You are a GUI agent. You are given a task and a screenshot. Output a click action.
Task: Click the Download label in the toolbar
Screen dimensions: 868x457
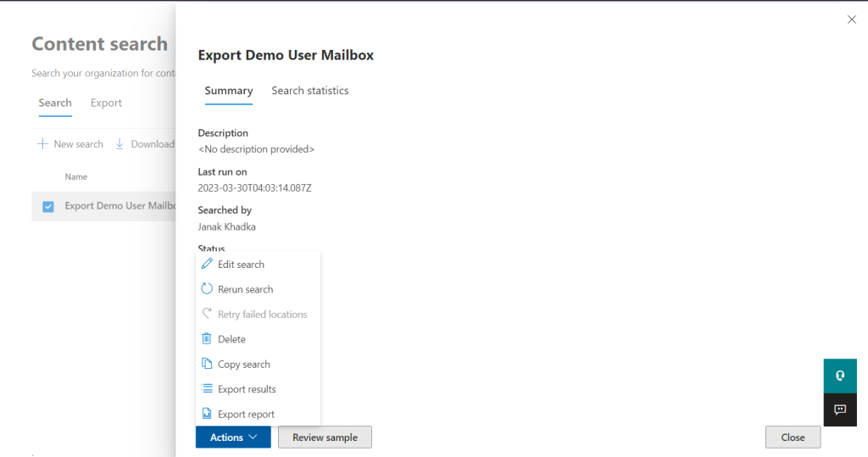153,144
